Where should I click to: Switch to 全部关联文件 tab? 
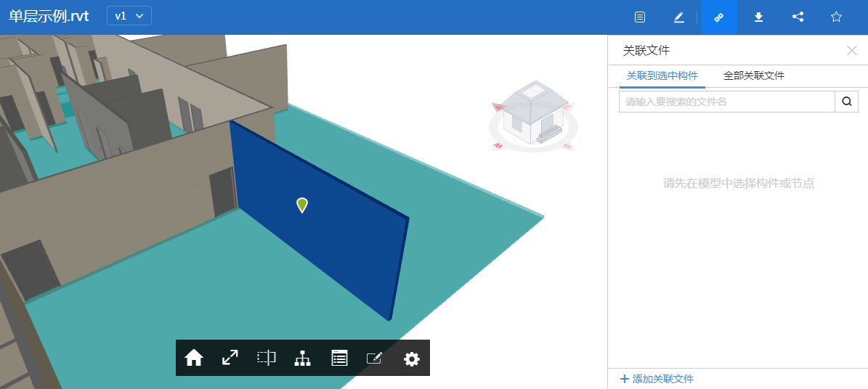[x=754, y=75]
